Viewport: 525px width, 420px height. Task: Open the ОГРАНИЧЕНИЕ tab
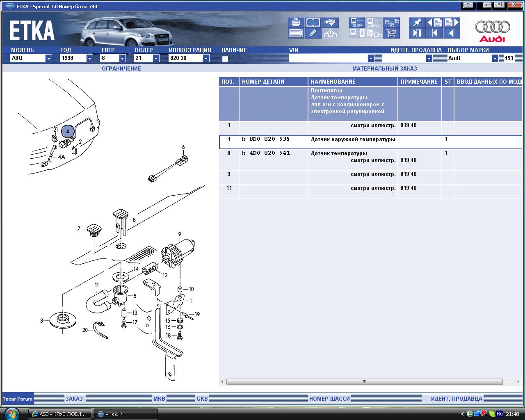(x=121, y=68)
